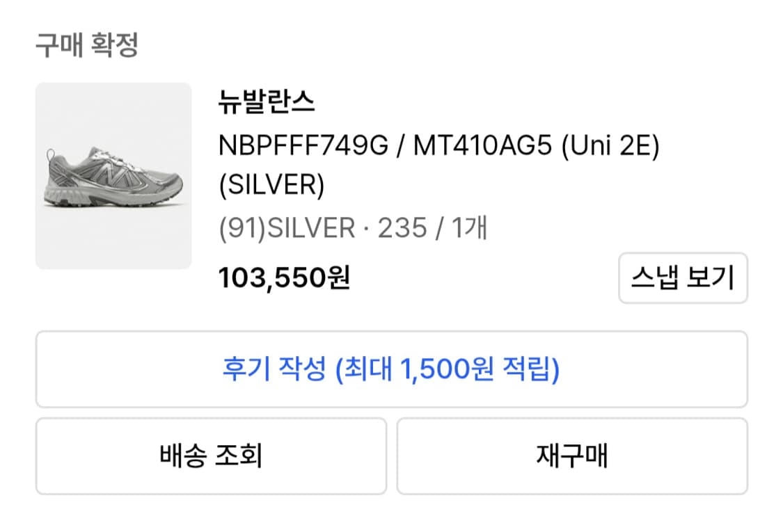Click the New Balance sneaker product thumbnail
The width and height of the screenshot is (783, 532).
[113, 174]
